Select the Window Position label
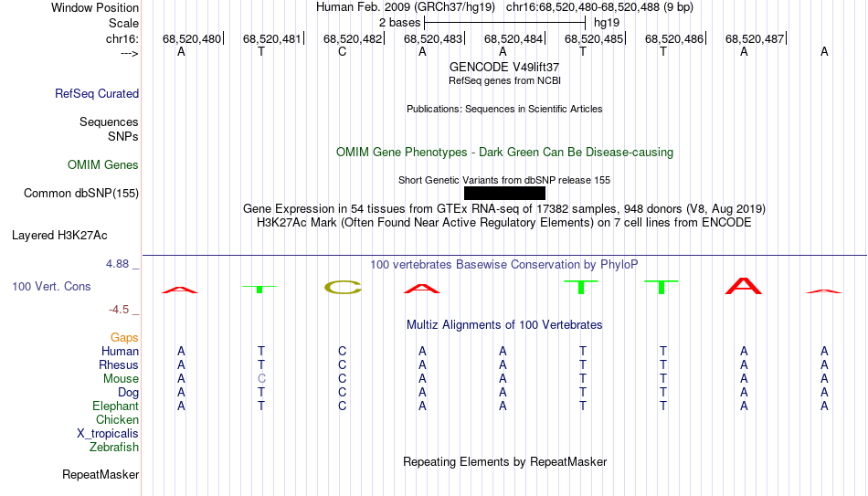 [x=95, y=7]
